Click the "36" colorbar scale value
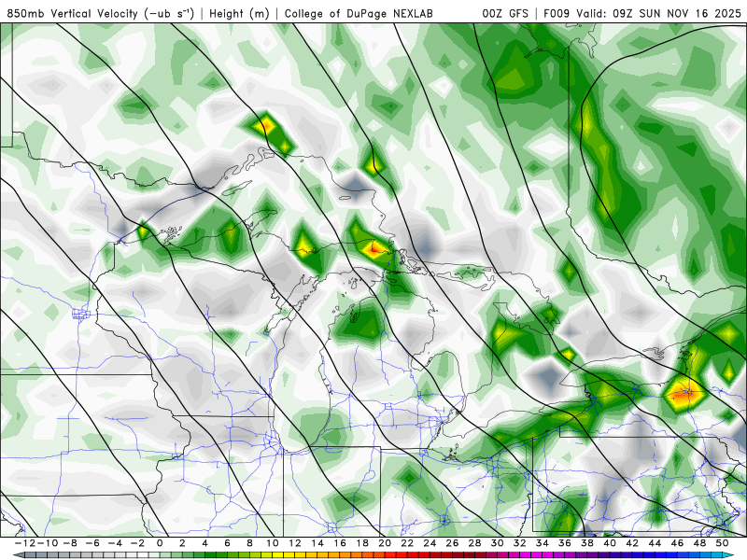Screen dimensions: 747x560 pos(565,543)
